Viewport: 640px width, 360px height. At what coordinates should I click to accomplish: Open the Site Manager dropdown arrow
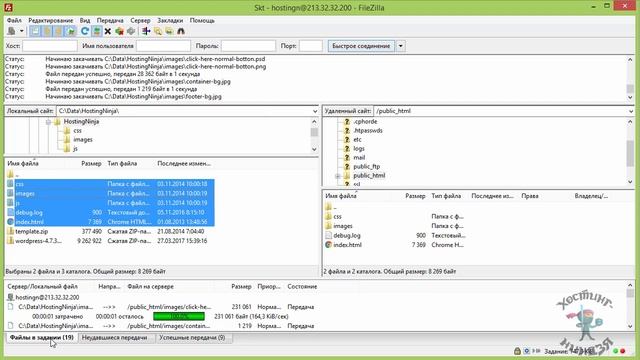point(22,31)
